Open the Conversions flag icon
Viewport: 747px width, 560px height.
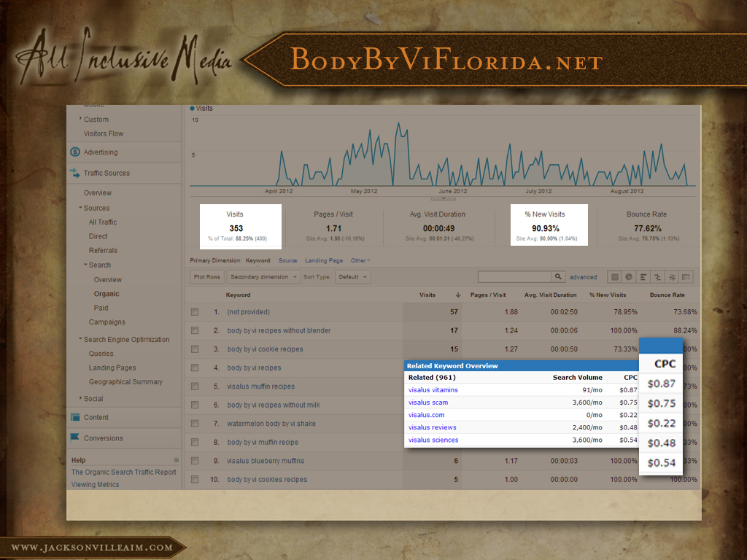pyautogui.click(x=75, y=438)
